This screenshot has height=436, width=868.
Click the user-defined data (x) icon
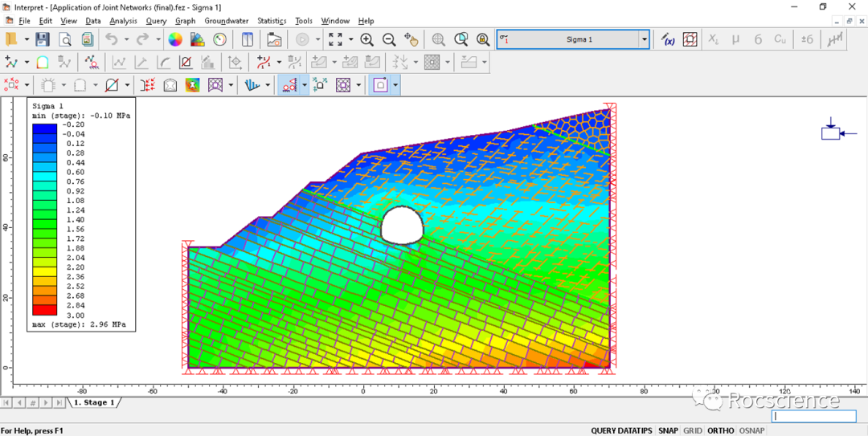(668, 39)
